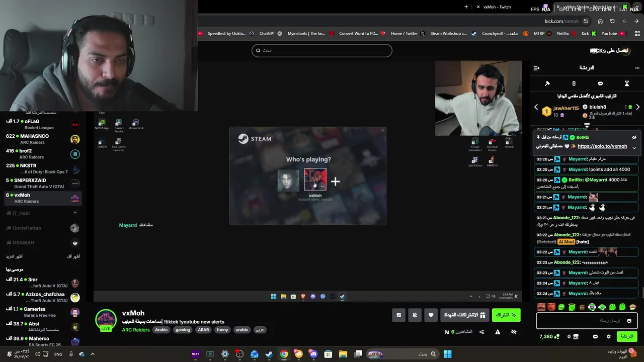The image size is (644, 362).
Task: Collapse the chat panel with the arrow-lines icon
Action: pos(536,68)
